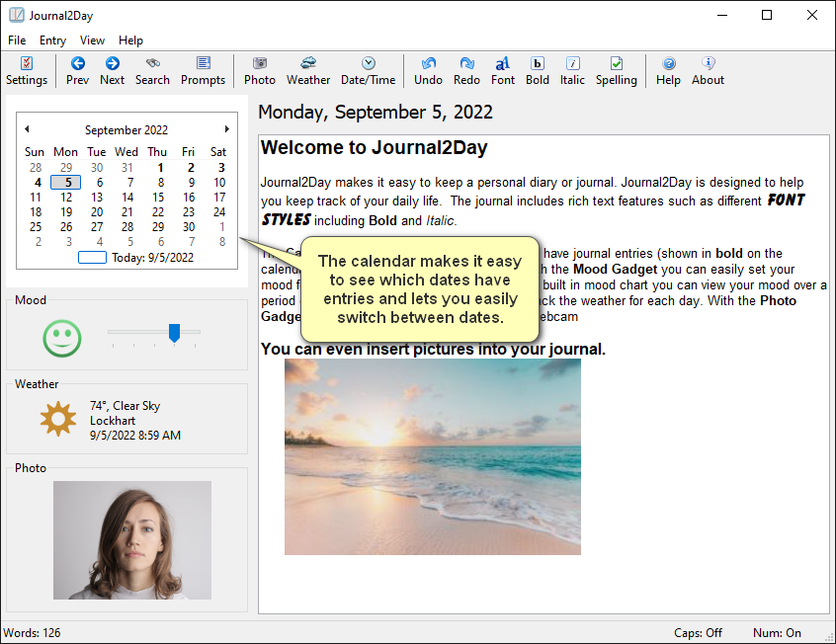Open the Search tool
The height and width of the screenshot is (644, 836).
click(x=152, y=71)
